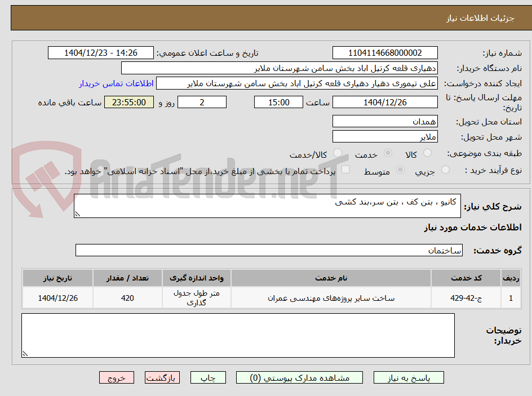Click the اطلاعات خدمات مورد نیاز heading
532x396 pixels.
473,227
